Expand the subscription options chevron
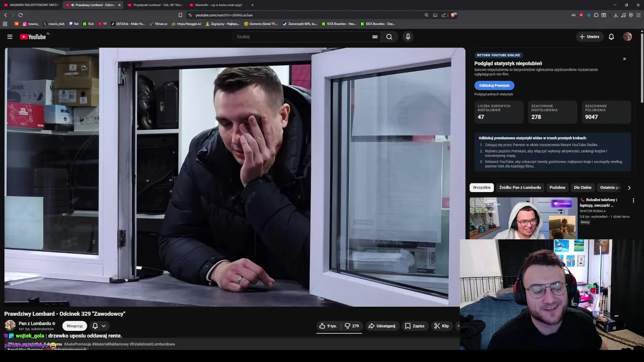Screen dimensions: 644x362 click(x=104, y=326)
